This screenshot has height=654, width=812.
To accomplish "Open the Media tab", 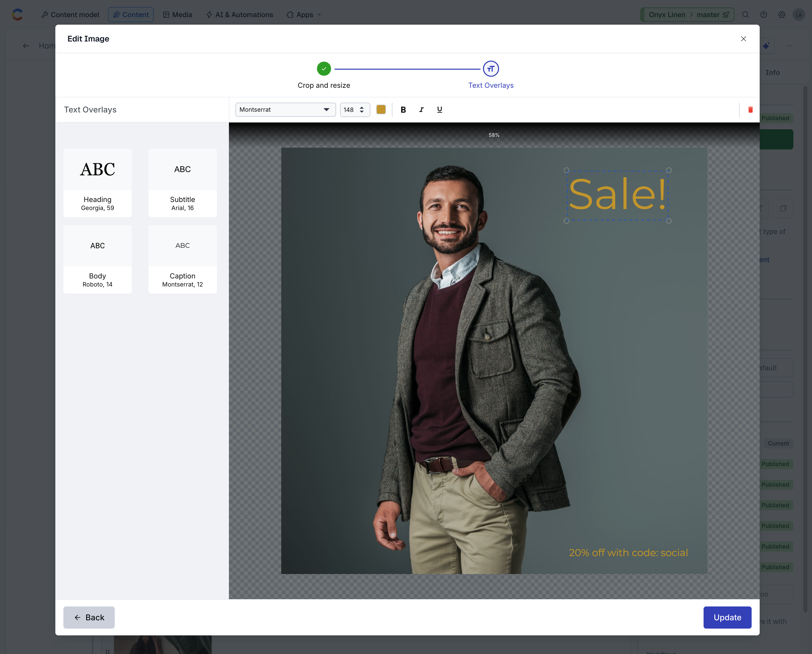I will 178,15.
